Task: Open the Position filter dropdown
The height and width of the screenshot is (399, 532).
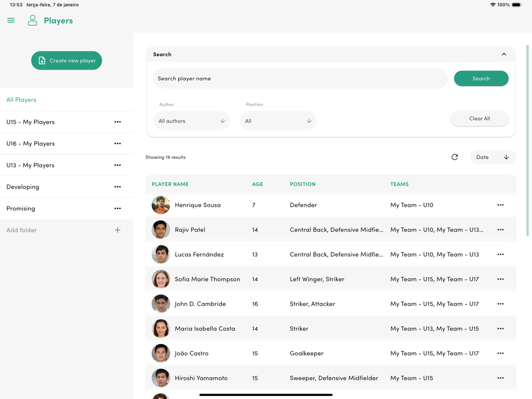Action: tap(278, 121)
